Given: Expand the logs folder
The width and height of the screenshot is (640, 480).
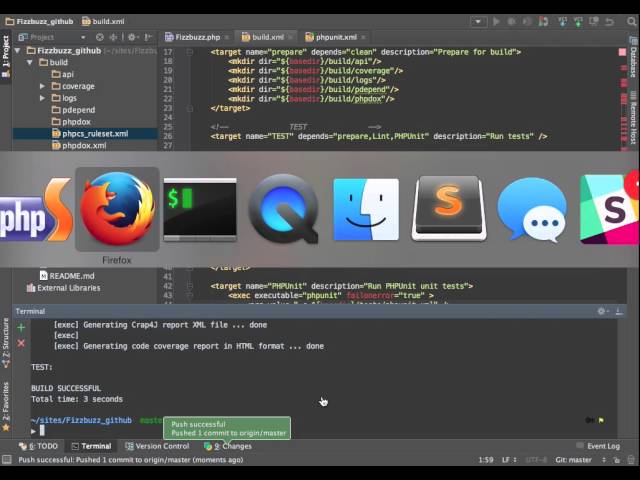Looking at the screenshot, I should (42, 98).
